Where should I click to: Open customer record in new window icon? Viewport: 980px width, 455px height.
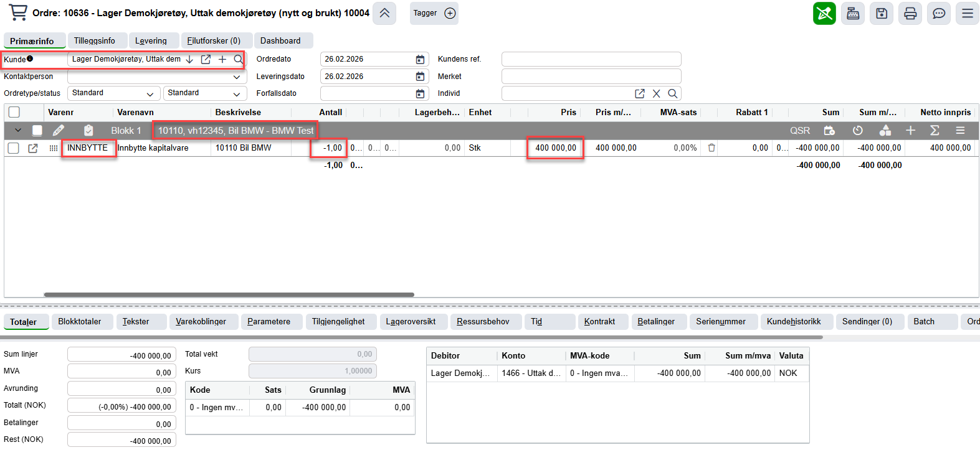click(x=206, y=59)
